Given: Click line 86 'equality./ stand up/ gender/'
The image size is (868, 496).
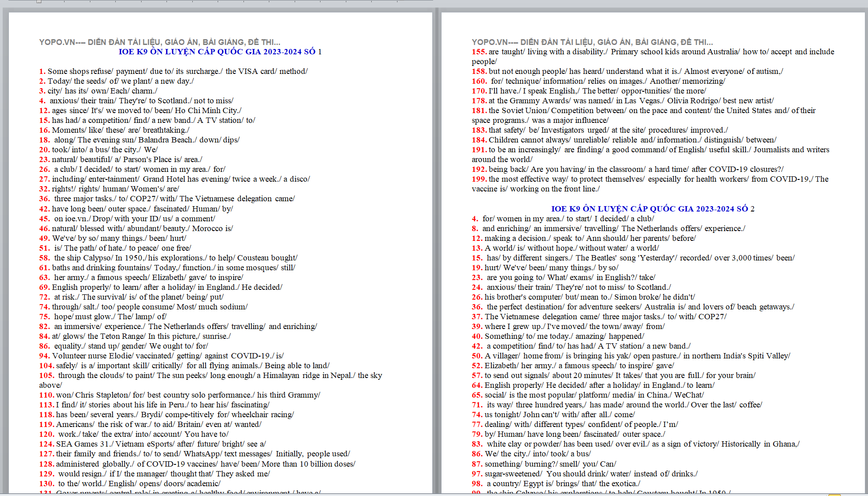Looking at the screenshot, I should pos(124,346).
